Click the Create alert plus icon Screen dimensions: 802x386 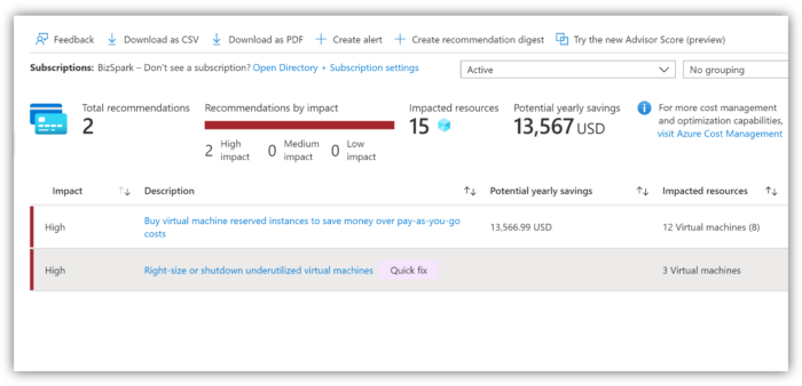point(321,39)
